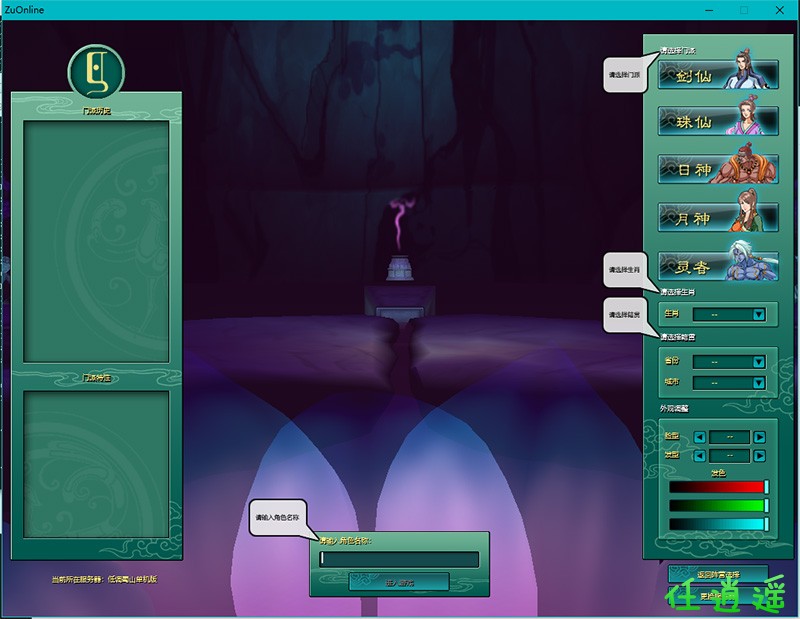Close the ZuOnline window
This screenshot has height=619, width=800.
tap(780, 10)
